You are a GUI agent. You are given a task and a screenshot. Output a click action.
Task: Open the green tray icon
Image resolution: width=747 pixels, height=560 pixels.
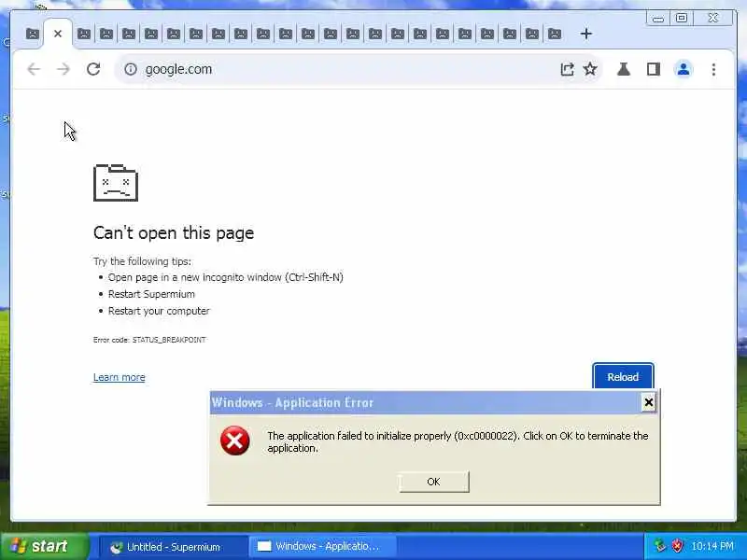click(659, 546)
